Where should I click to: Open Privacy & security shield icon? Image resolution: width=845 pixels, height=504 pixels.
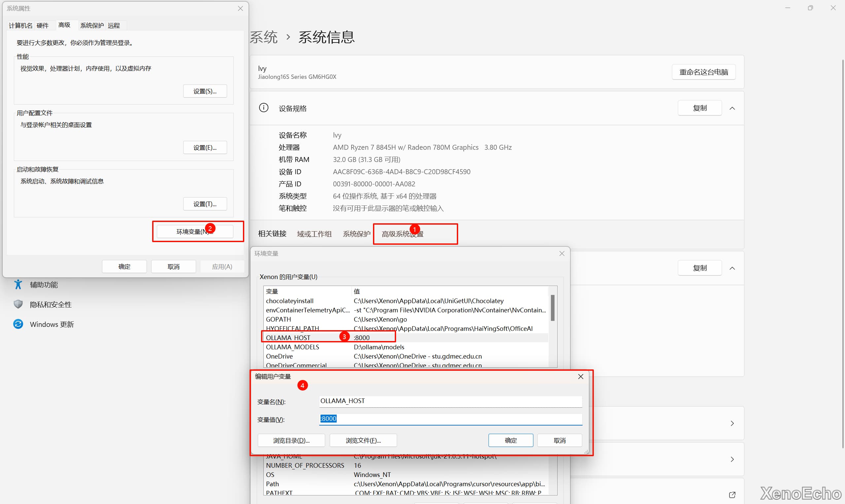coord(18,304)
